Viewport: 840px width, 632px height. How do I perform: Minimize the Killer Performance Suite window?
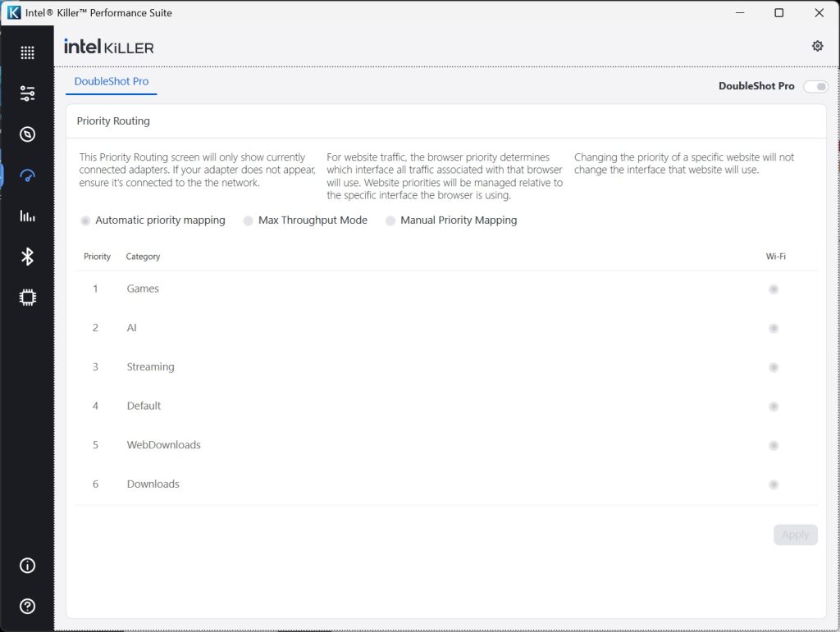740,12
